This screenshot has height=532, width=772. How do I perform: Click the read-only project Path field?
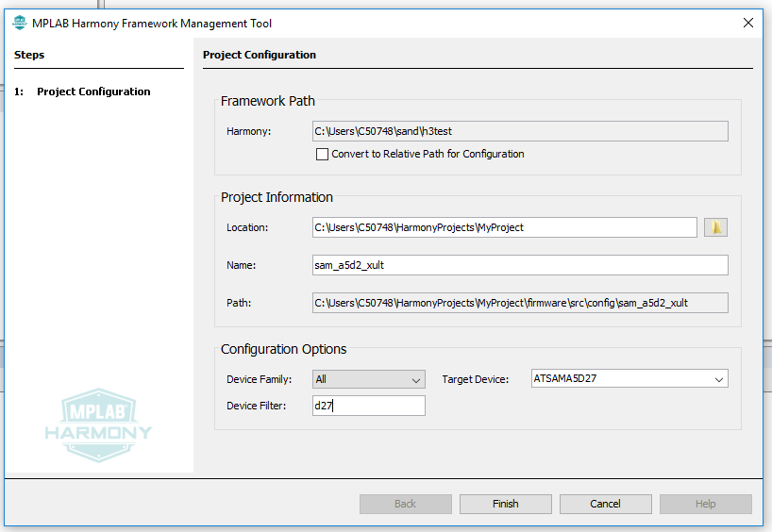[520, 303]
